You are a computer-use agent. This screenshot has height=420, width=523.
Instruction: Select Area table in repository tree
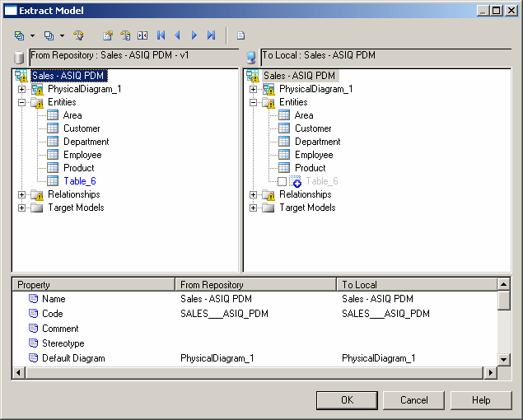pos(72,115)
